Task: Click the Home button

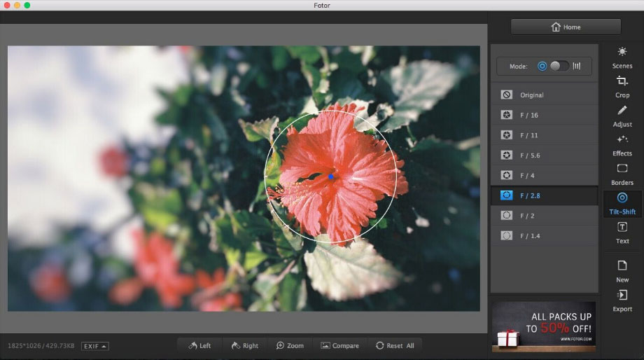Action: coord(566,27)
